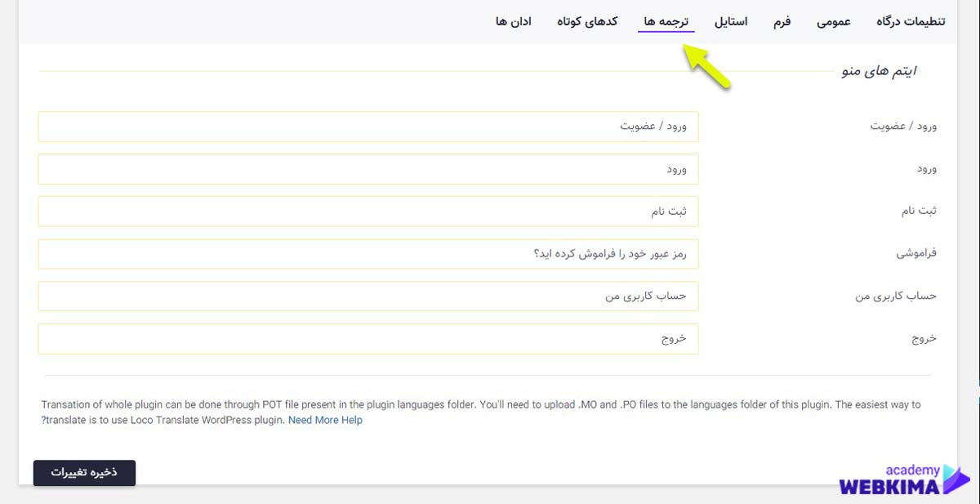
Task: Click the input box in the ورود row
Action: (x=368, y=169)
